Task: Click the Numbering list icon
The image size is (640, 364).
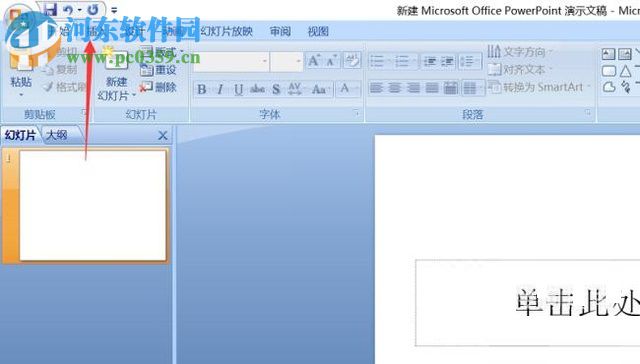Action: pos(402,62)
